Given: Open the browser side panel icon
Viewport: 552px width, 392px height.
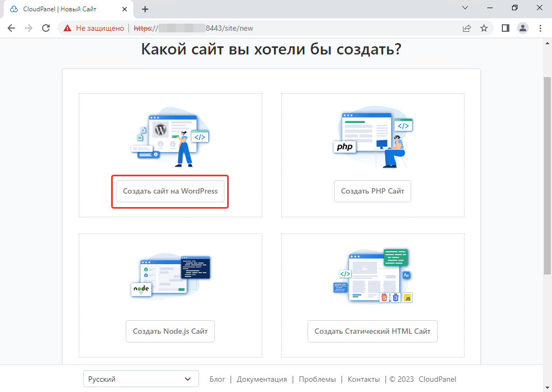Looking at the screenshot, I should coord(505,28).
